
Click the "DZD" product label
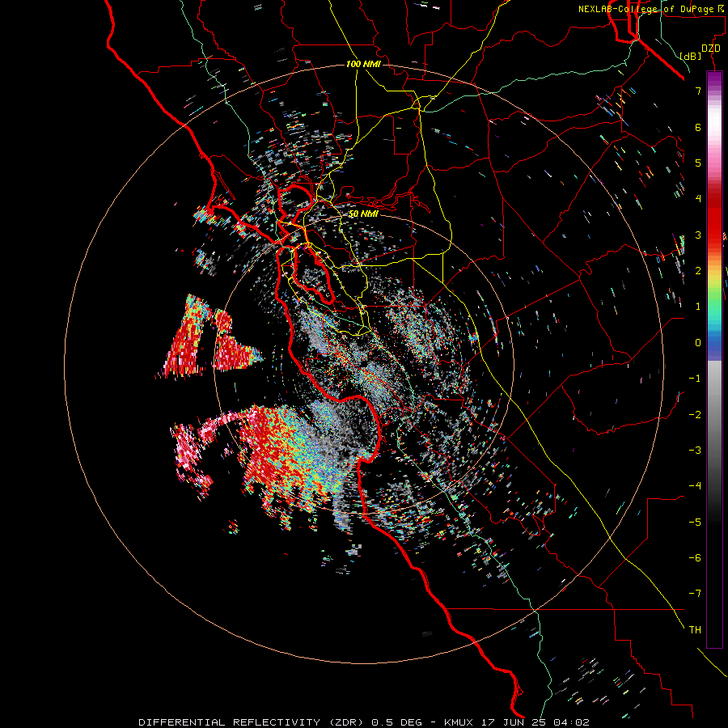coord(711,49)
